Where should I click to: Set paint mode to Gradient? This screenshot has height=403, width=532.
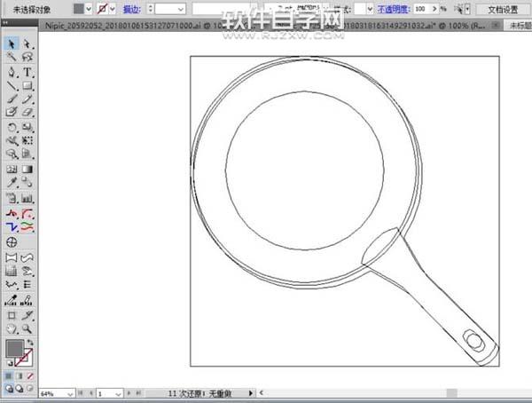click(x=20, y=375)
